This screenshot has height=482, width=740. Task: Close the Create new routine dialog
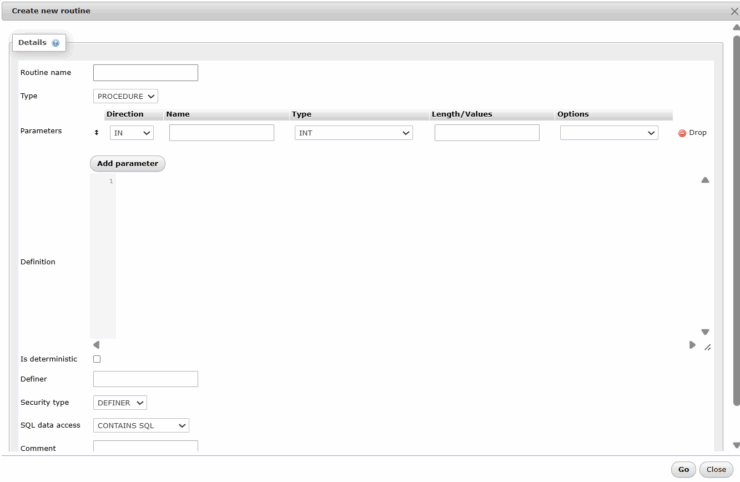[x=734, y=10]
